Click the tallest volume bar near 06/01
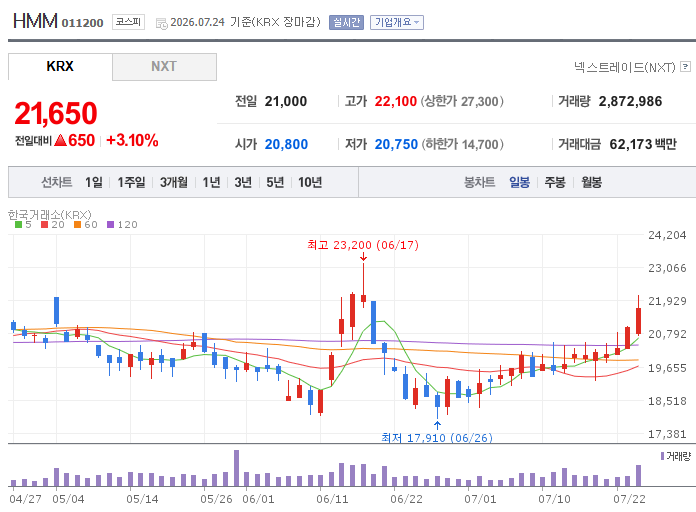Image resolution: width=696 pixels, height=512 pixels. pyautogui.click(x=237, y=468)
